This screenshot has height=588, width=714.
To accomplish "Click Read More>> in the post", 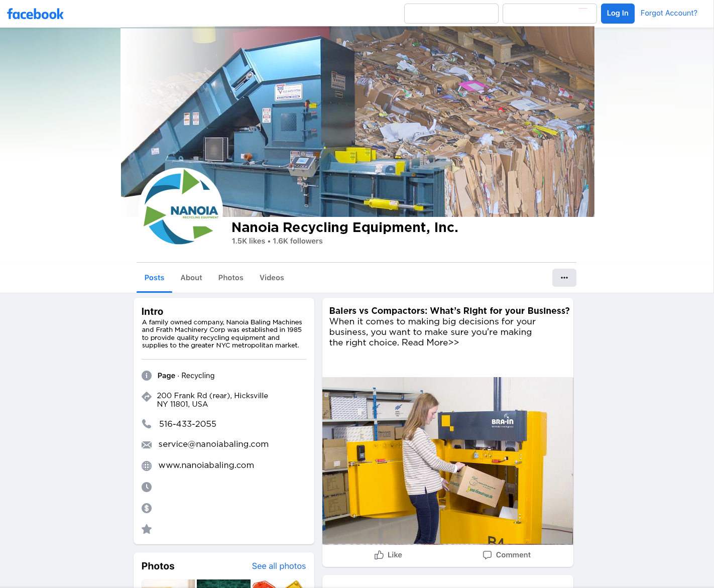I will coord(430,342).
